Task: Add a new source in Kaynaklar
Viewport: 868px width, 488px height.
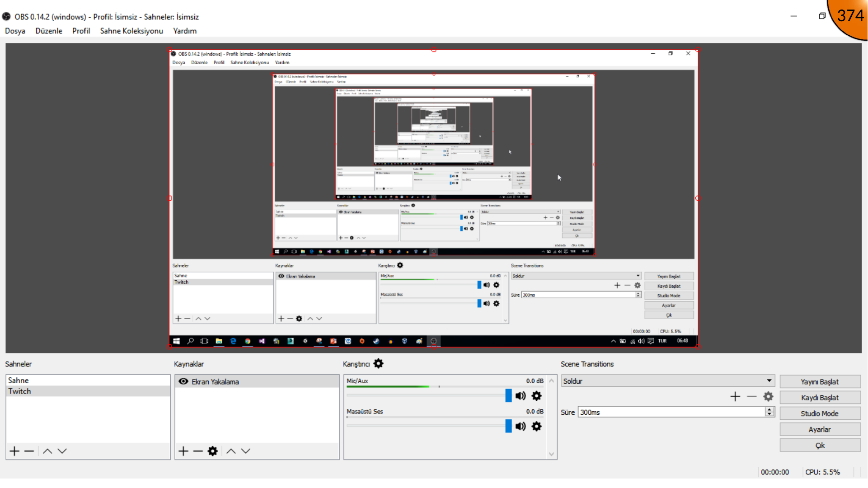Action: pos(183,451)
